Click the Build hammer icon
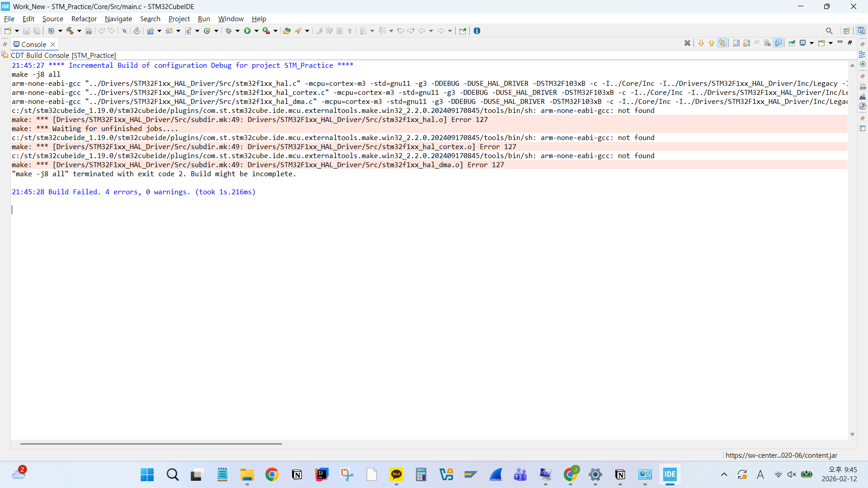This screenshot has width=868, height=488. (x=70, y=31)
